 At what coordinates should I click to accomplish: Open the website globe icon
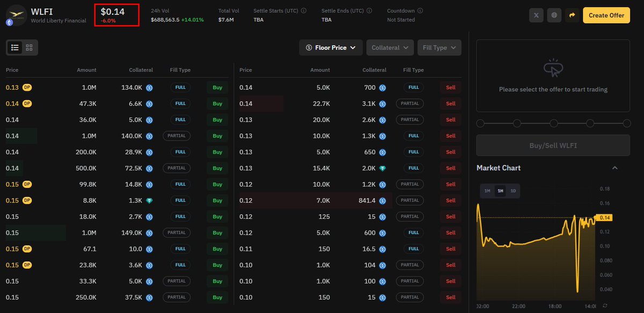pos(554,15)
